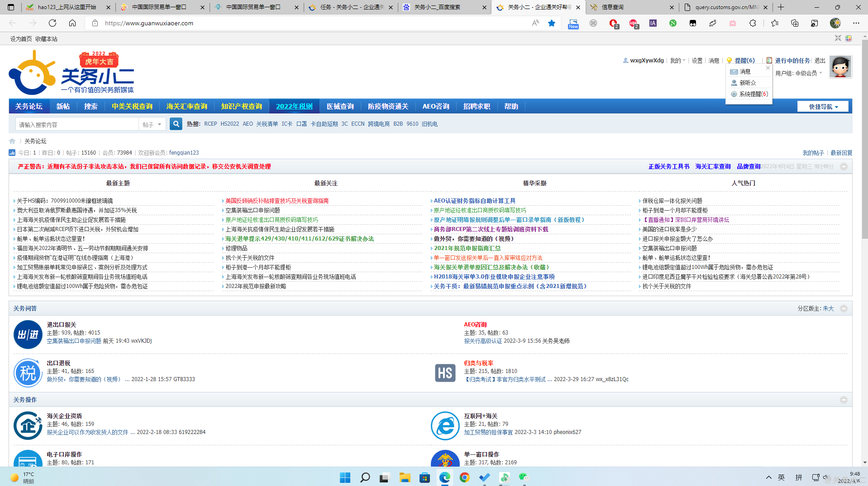Show hidden system tray icons
Image resolution: width=868 pixels, height=486 pixels.
point(768,477)
